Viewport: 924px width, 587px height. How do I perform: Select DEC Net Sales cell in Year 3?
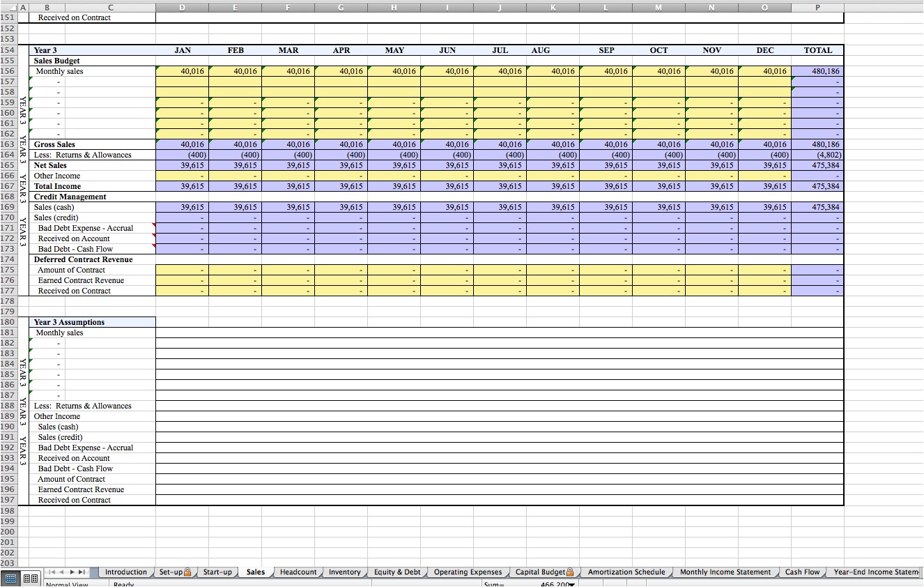[x=764, y=165]
